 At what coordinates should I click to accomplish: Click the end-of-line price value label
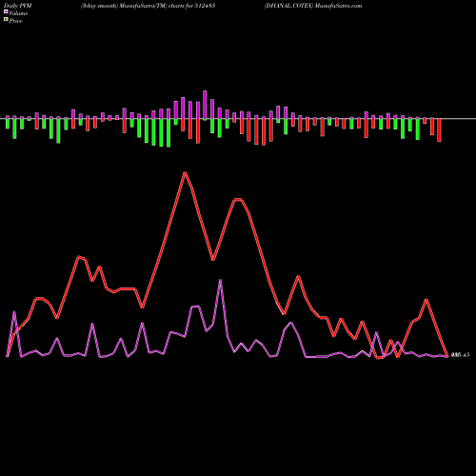click(460, 355)
